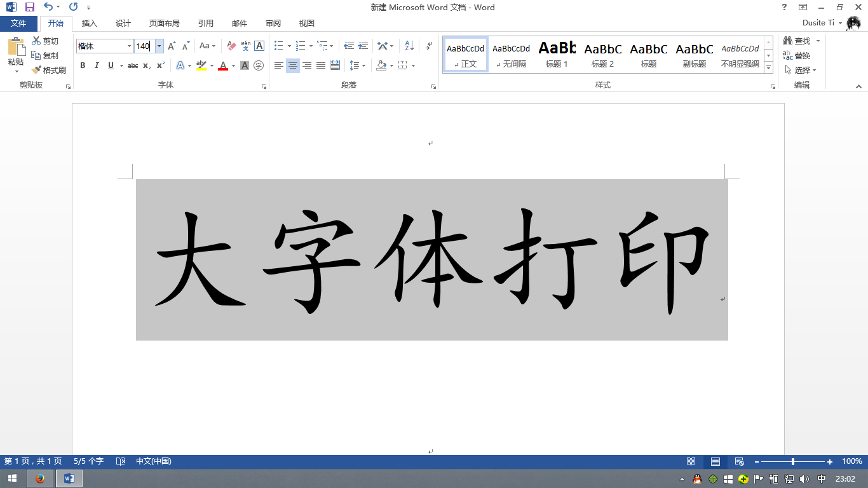The image size is (868, 488).
Task: Apply Character Border icon
Action: (259, 46)
